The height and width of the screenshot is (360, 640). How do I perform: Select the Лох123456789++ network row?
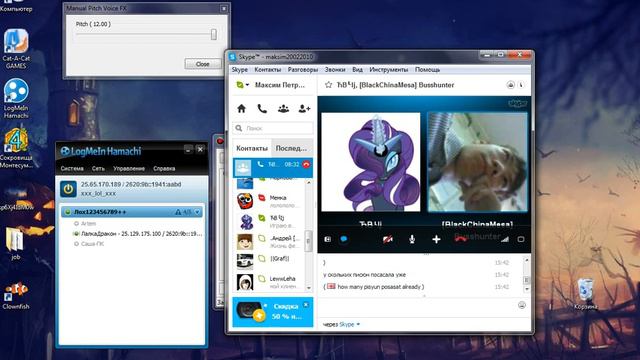click(x=131, y=212)
